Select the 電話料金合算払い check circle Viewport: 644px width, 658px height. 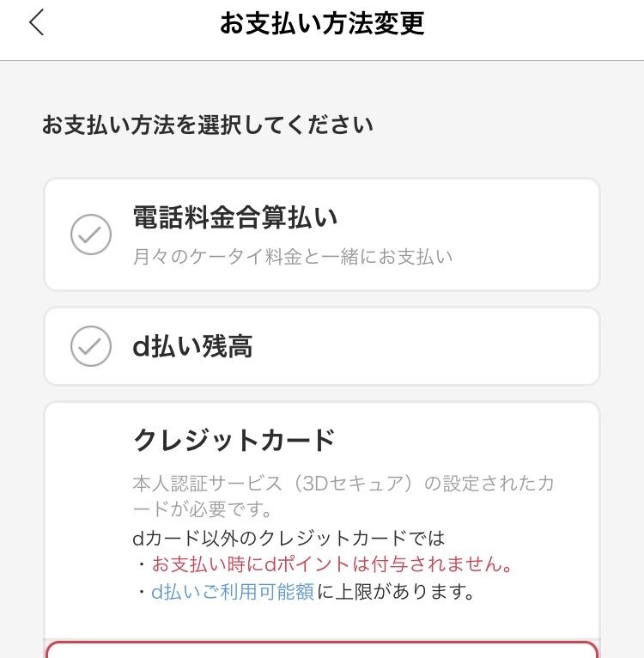(x=91, y=235)
